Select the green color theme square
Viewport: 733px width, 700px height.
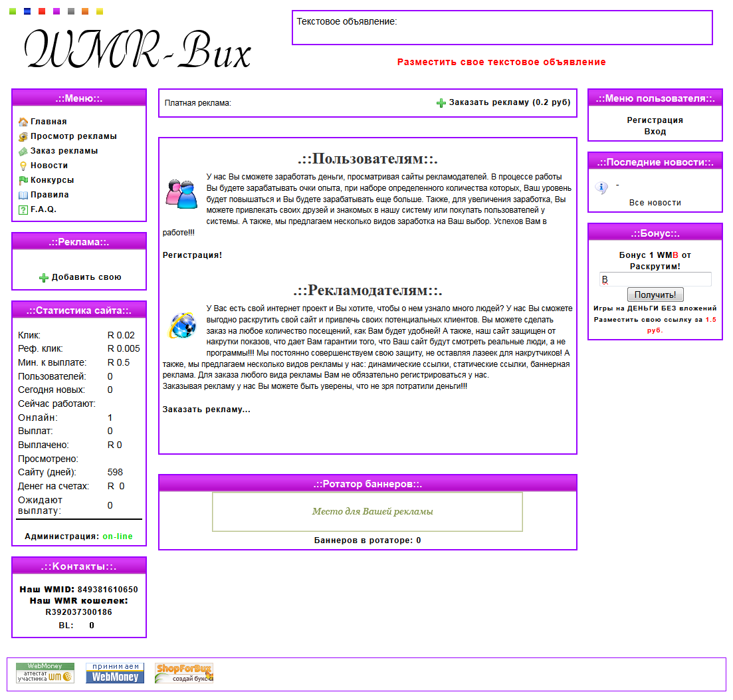click(13, 11)
